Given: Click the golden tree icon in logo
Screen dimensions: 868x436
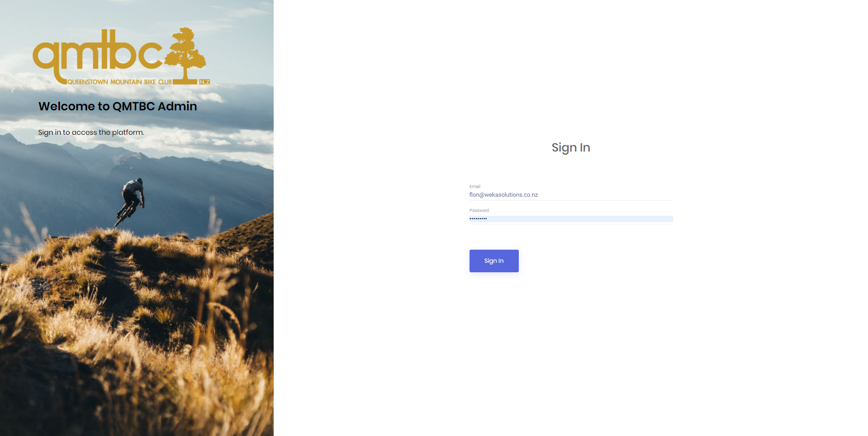Looking at the screenshot, I should tap(185, 54).
